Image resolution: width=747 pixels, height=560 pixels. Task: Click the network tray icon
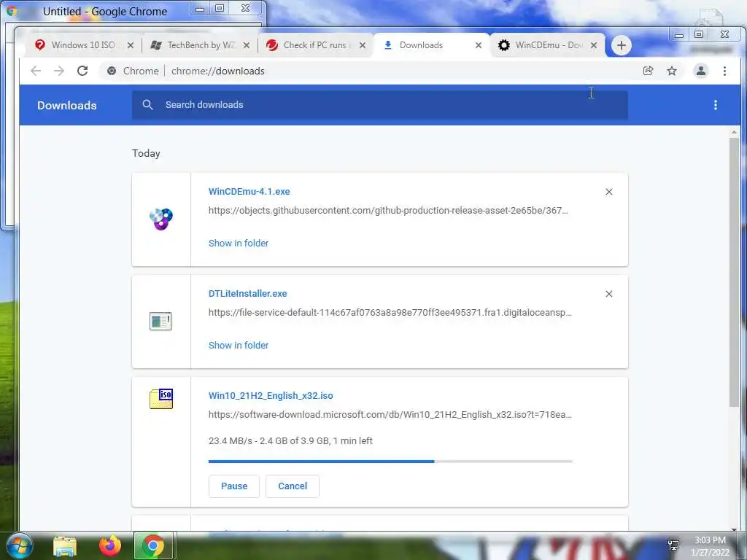(x=673, y=545)
